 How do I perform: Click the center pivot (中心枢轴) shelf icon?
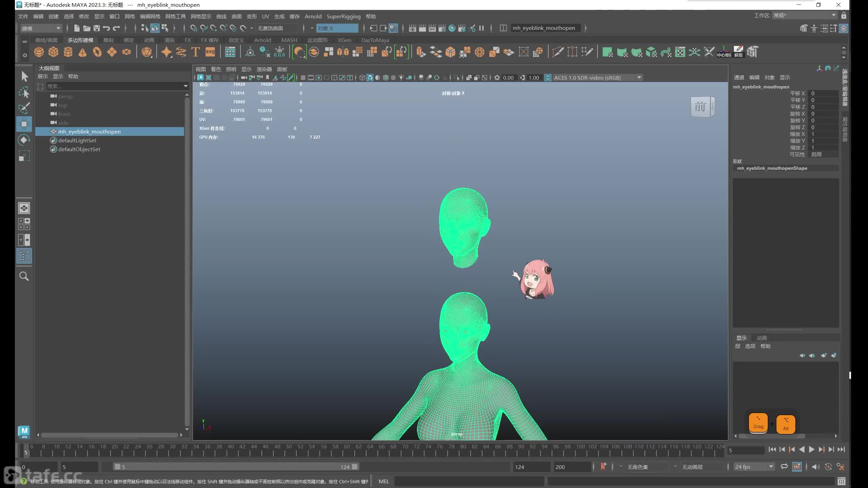point(724,52)
